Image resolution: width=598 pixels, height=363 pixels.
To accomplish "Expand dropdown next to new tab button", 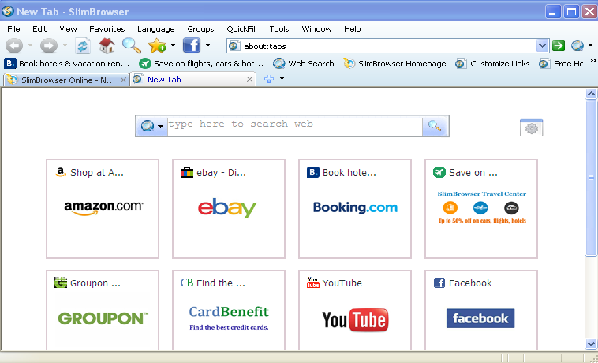I will click(282, 79).
